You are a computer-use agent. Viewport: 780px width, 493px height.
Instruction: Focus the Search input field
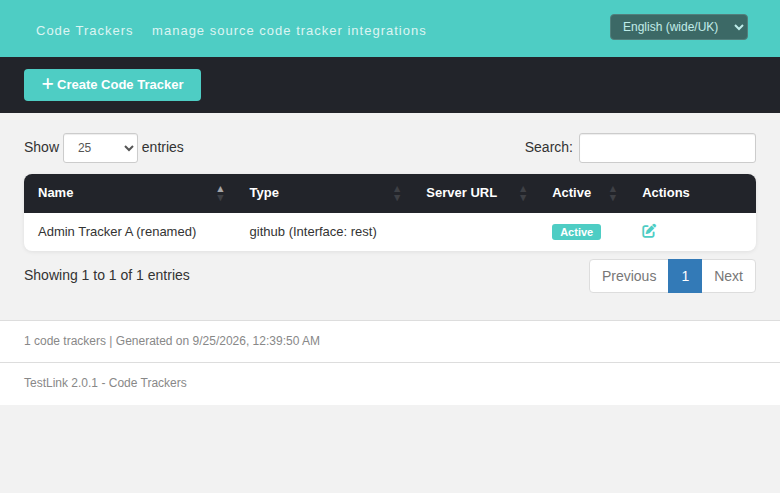pos(667,148)
